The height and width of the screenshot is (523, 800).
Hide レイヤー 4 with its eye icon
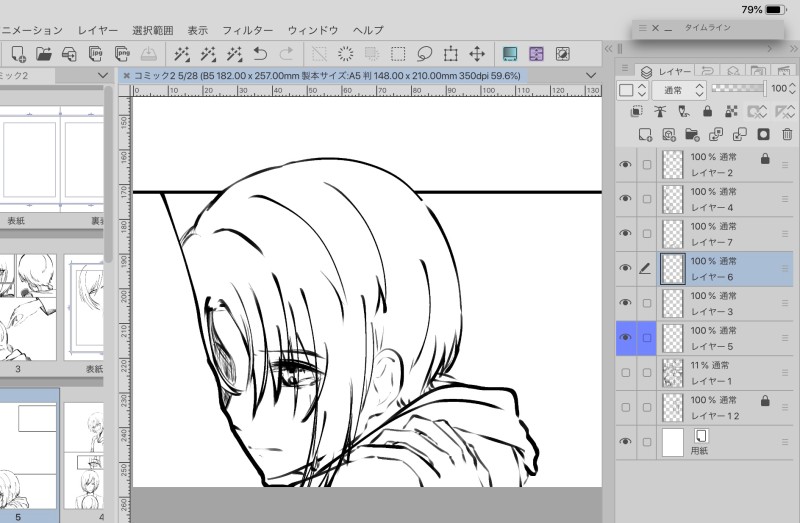(625, 199)
